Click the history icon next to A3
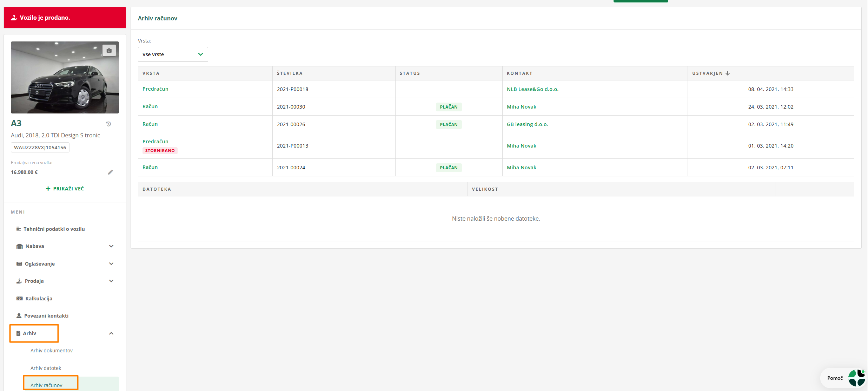Screen dimensions: 868x391 pyautogui.click(x=108, y=124)
